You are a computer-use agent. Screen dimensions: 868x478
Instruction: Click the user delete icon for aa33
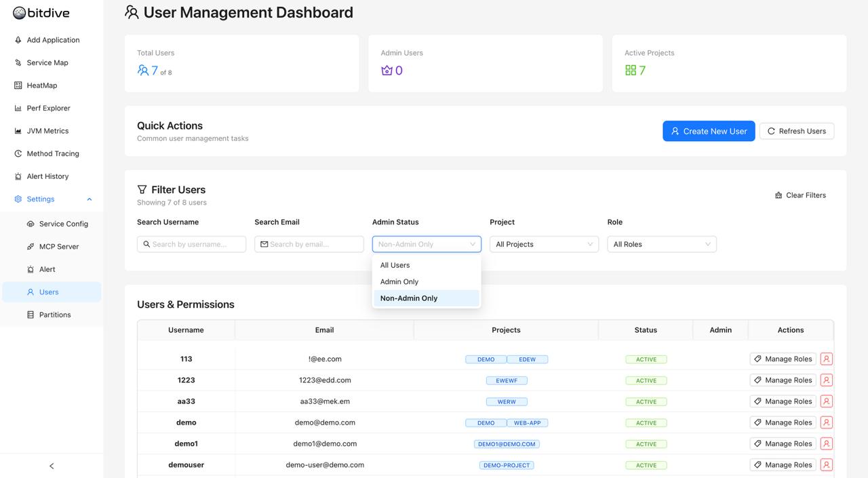click(x=827, y=401)
